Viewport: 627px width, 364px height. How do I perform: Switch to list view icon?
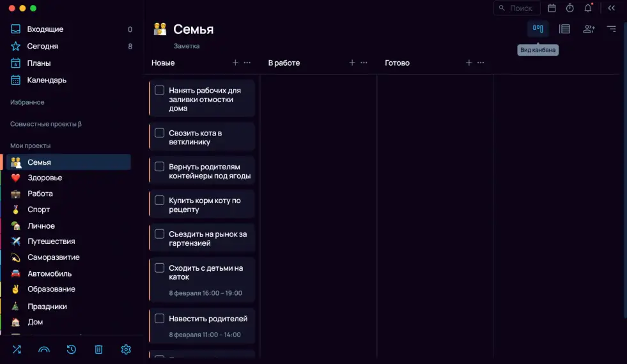[564, 29]
